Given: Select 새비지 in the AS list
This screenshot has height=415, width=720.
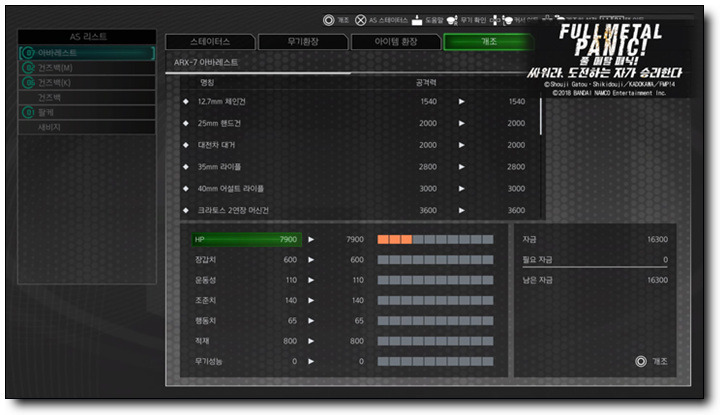Looking at the screenshot, I should pyautogui.click(x=87, y=127).
